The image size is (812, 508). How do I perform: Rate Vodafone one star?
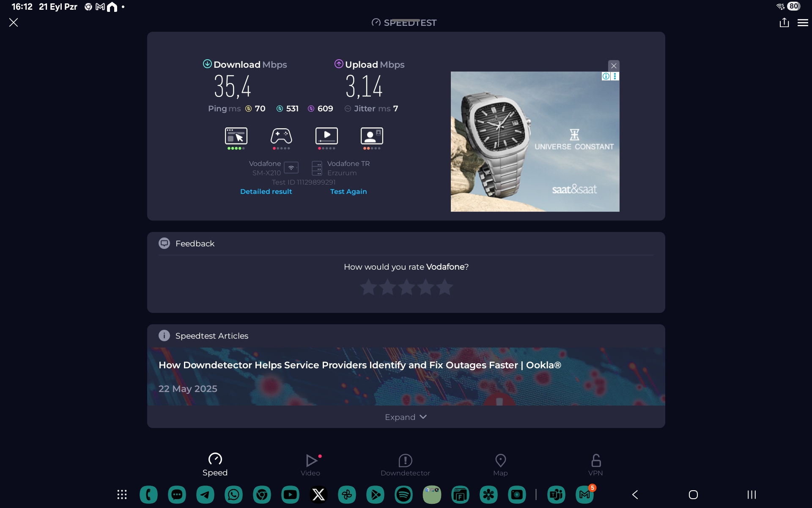point(368,287)
